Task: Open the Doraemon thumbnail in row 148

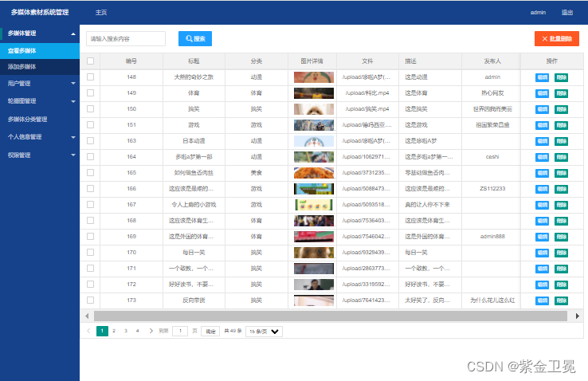Action: [314, 77]
